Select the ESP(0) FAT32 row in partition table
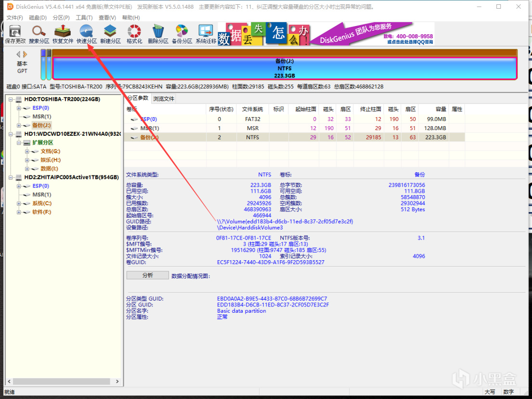The image size is (532, 399). point(295,119)
